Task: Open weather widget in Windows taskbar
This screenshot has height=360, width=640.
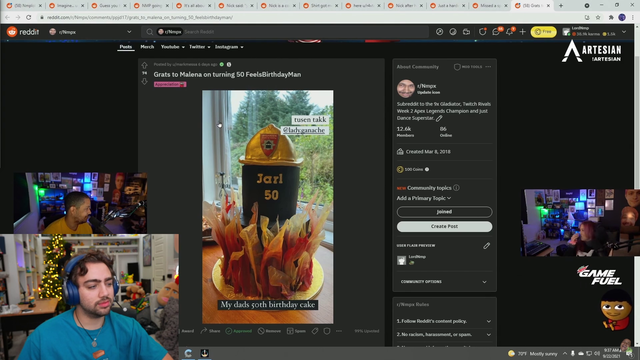Action: click(533, 353)
